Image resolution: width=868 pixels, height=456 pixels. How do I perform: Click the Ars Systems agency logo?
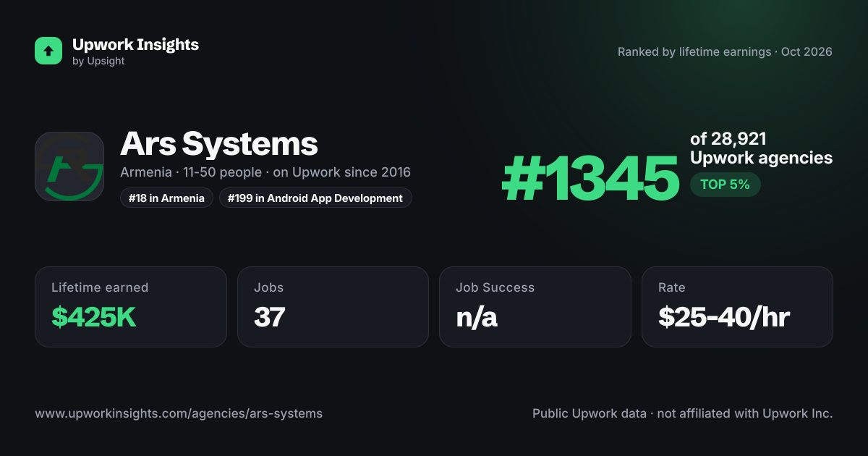(69, 166)
